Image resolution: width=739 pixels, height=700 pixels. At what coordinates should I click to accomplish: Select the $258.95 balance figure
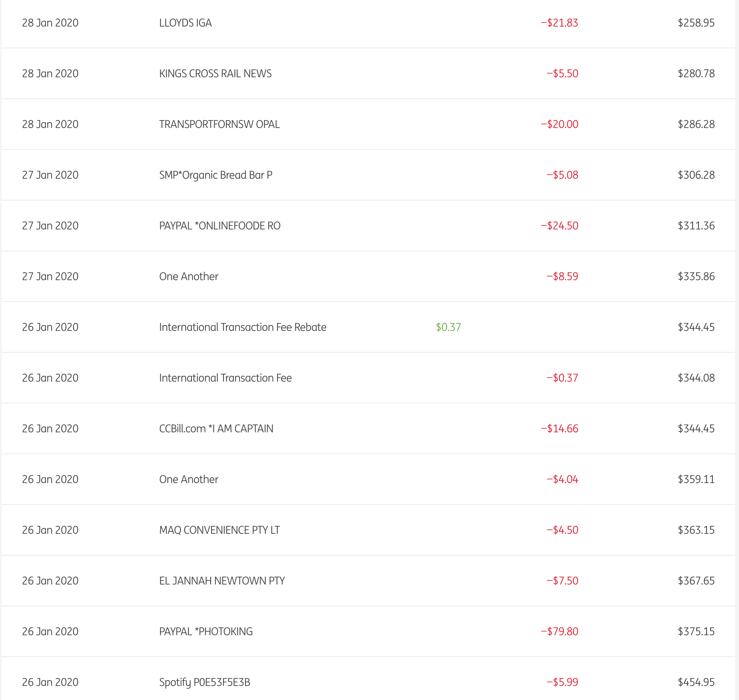(x=696, y=23)
